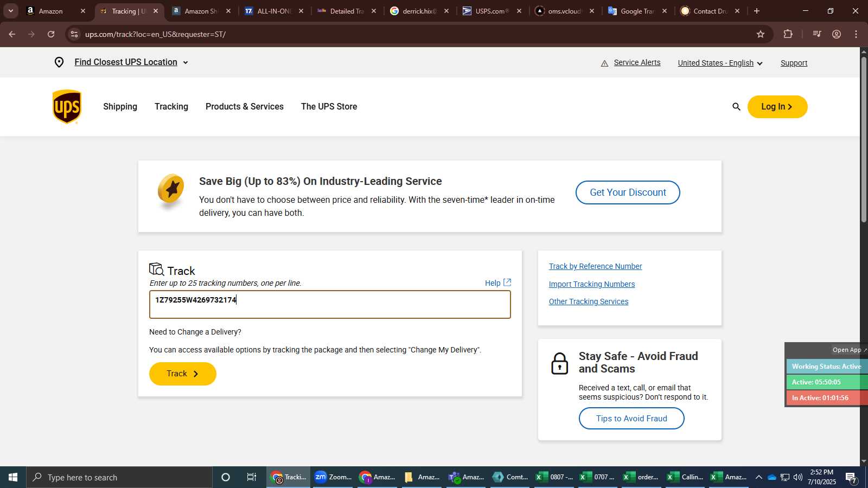Click the location pin icon
This screenshot has width=868, height=488.
[59, 62]
